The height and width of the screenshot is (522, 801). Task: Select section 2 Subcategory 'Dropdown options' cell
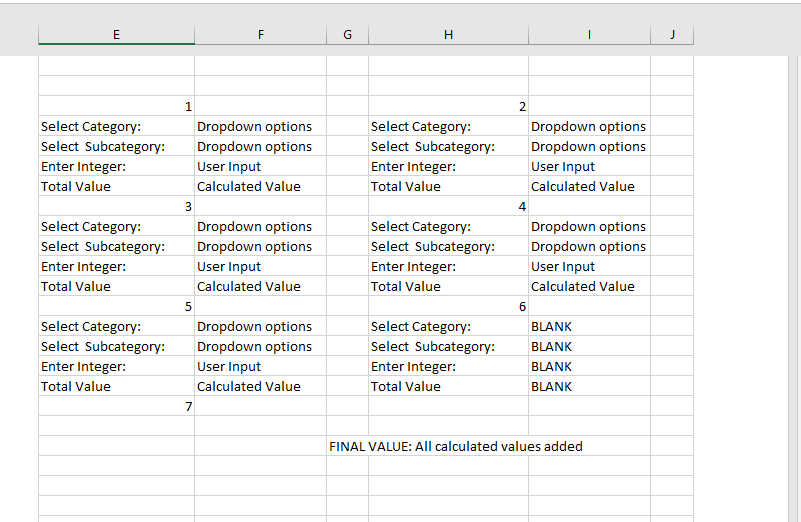click(590, 146)
